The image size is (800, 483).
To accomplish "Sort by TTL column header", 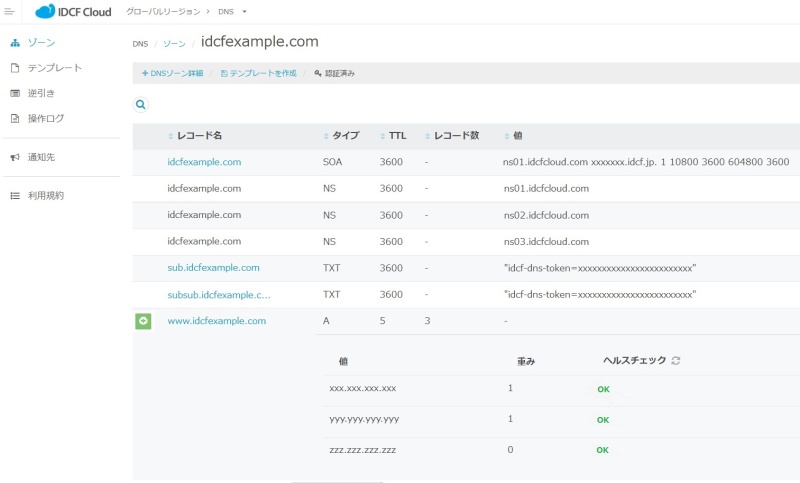I will [394, 135].
